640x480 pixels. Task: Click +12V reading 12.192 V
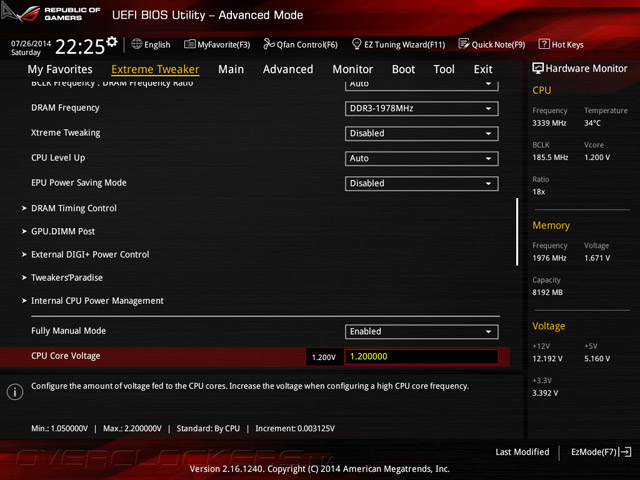click(x=547, y=359)
